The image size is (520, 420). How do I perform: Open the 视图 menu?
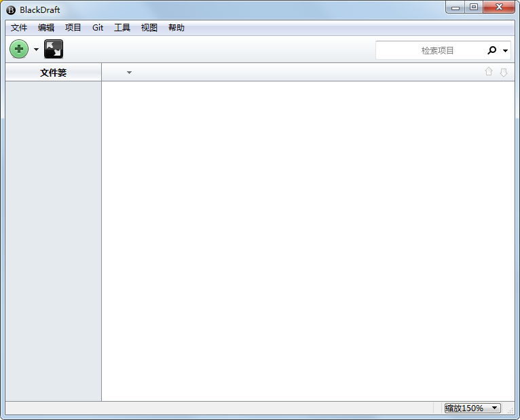point(149,28)
